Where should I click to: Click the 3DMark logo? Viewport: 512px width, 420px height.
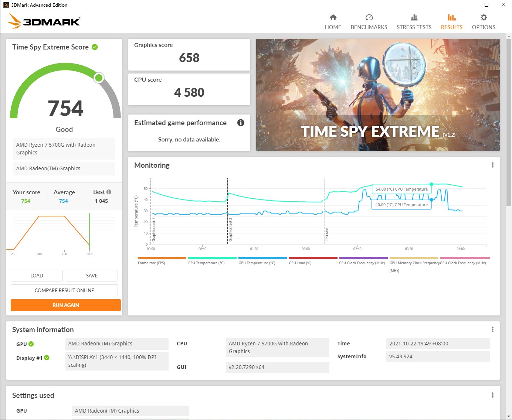44,21
